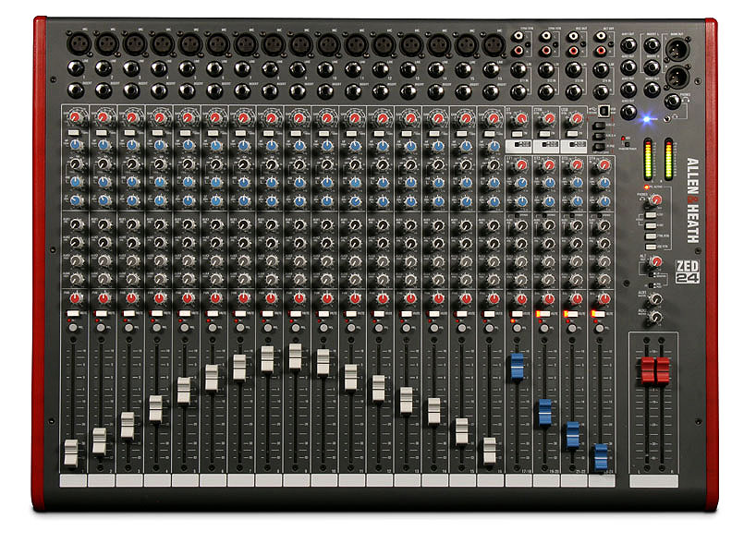This screenshot has width=756, height=543.
Task: Select the blue 23-24 stereo channel fader
Action: pyautogui.click(x=601, y=457)
